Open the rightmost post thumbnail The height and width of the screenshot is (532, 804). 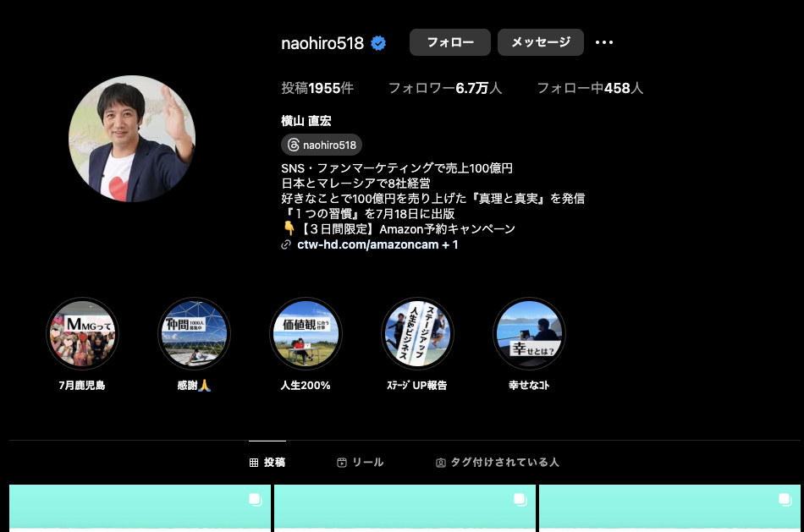point(669,507)
